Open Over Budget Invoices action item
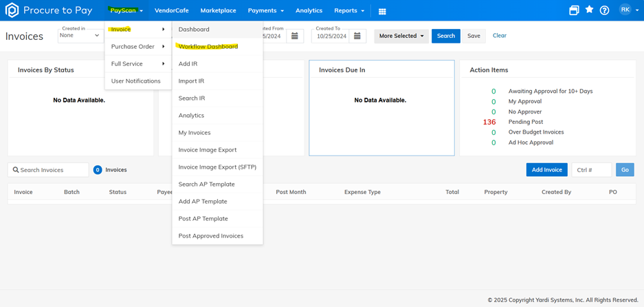The width and height of the screenshot is (644, 307). 536,133
